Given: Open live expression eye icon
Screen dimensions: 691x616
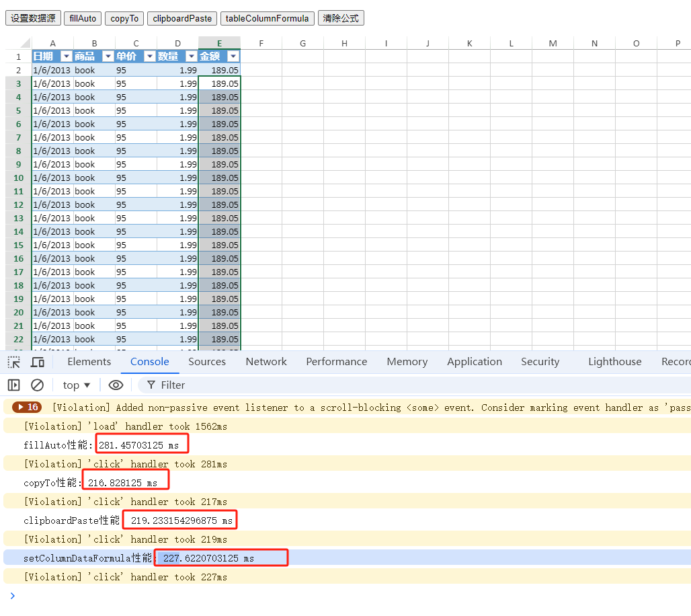Looking at the screenshot, I should click(x=116, y=385).
